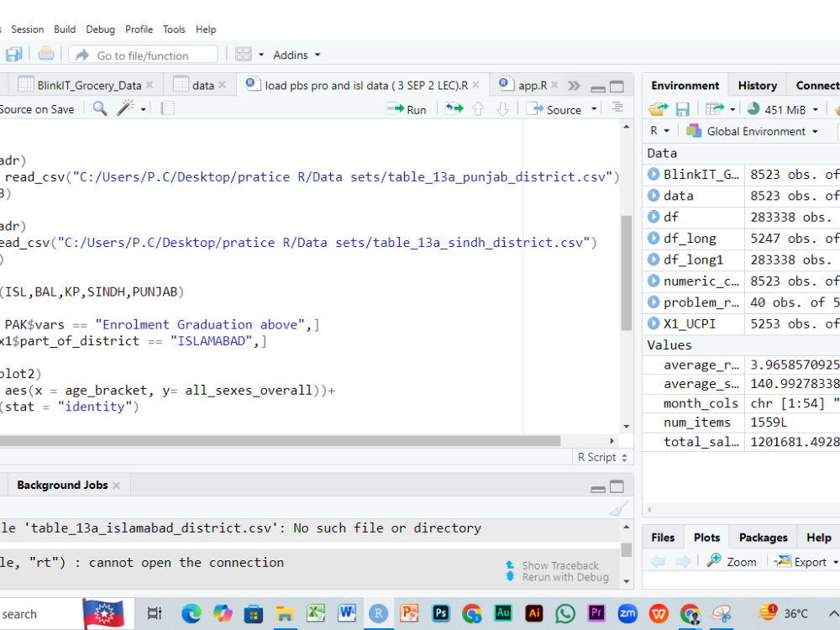Click the Source button in editor toolbar
This screenshot has width=840, height=630.
pos(554,109)
